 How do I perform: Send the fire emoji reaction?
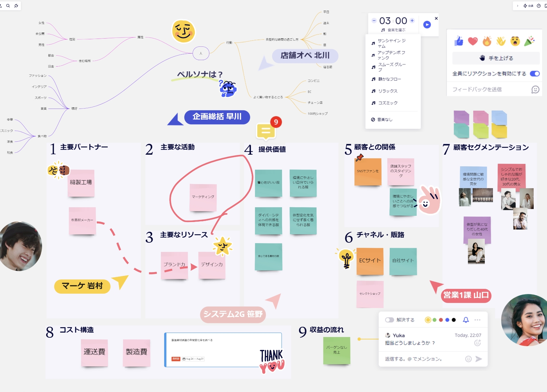[x=487, y=41]
